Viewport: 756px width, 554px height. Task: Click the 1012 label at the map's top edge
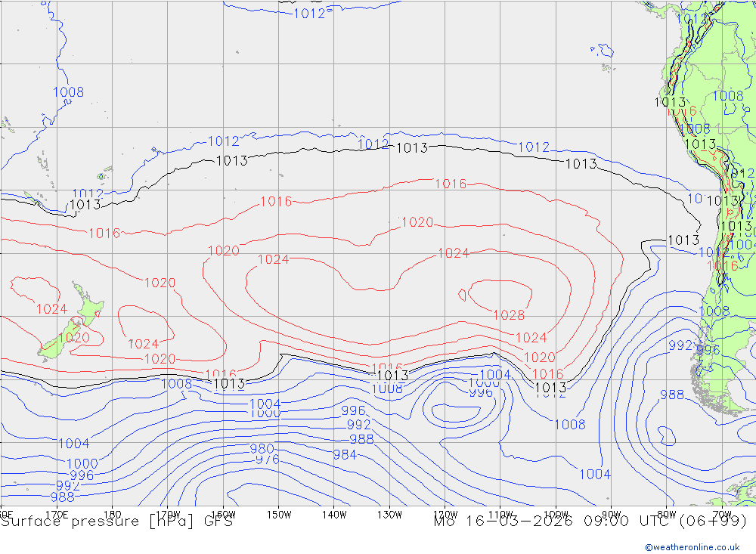[x=309, y=14]
